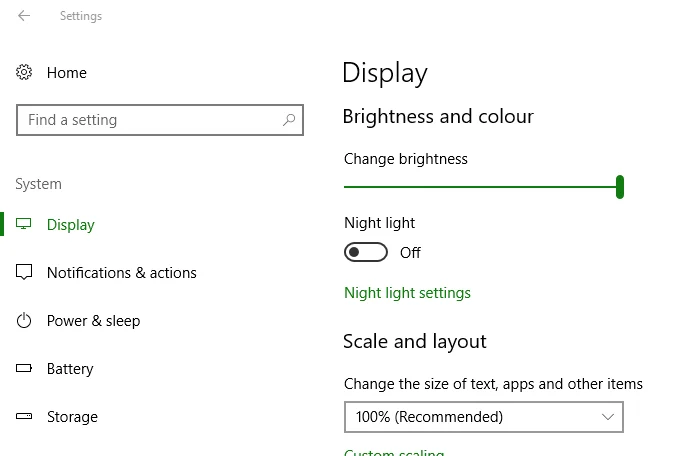This screenshot has height=456, width=680.
Task: Toggle the Night light switch
Action: tap(366, 253)
